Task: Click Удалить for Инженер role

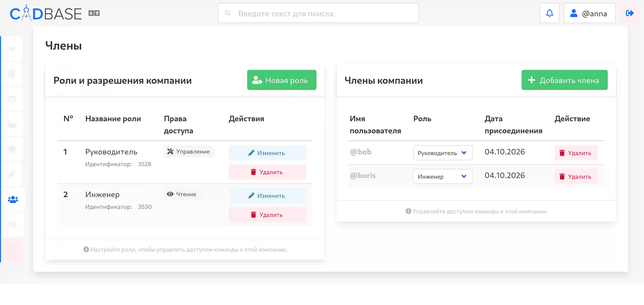Action: [x=267, y=215]
